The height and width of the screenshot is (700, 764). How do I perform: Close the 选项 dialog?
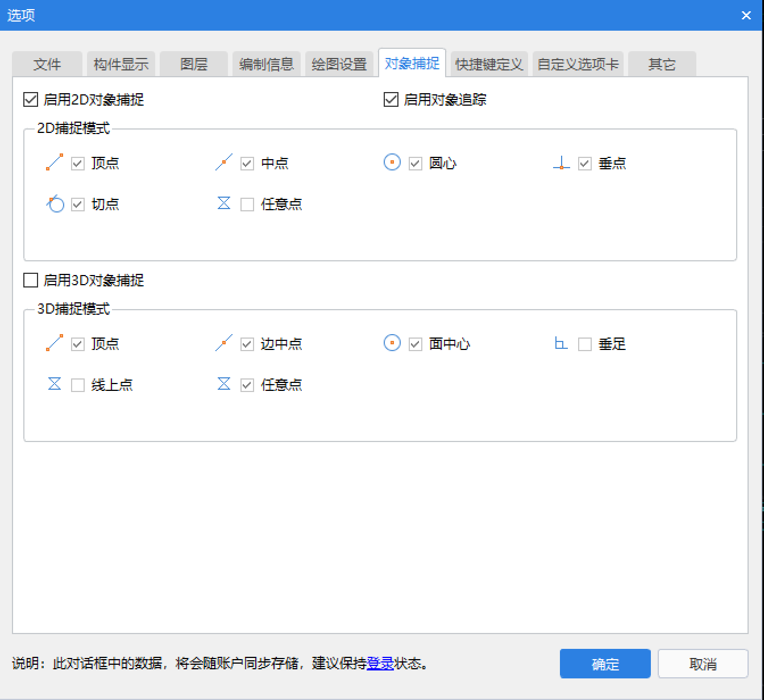(x=746, y=15)
